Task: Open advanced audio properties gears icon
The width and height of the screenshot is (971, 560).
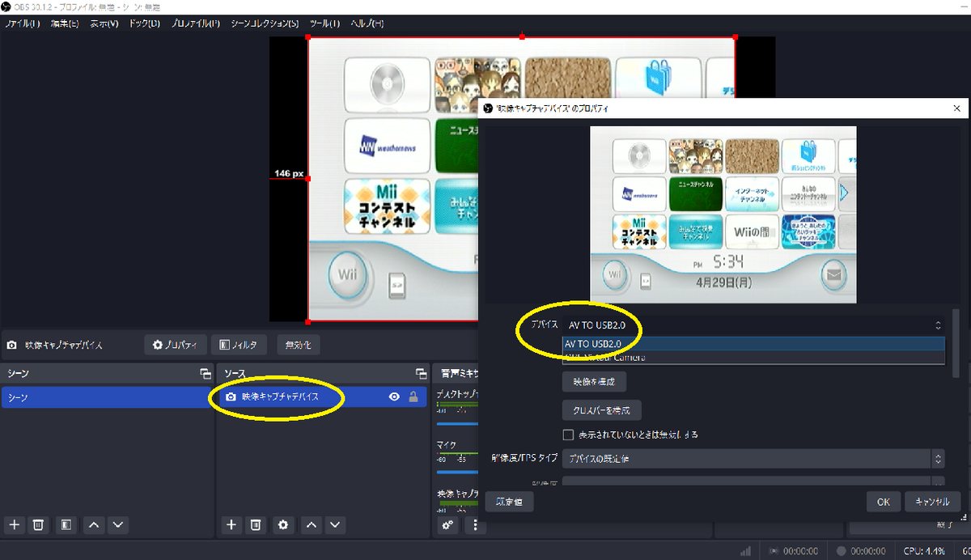Action: tap(447, 525)
